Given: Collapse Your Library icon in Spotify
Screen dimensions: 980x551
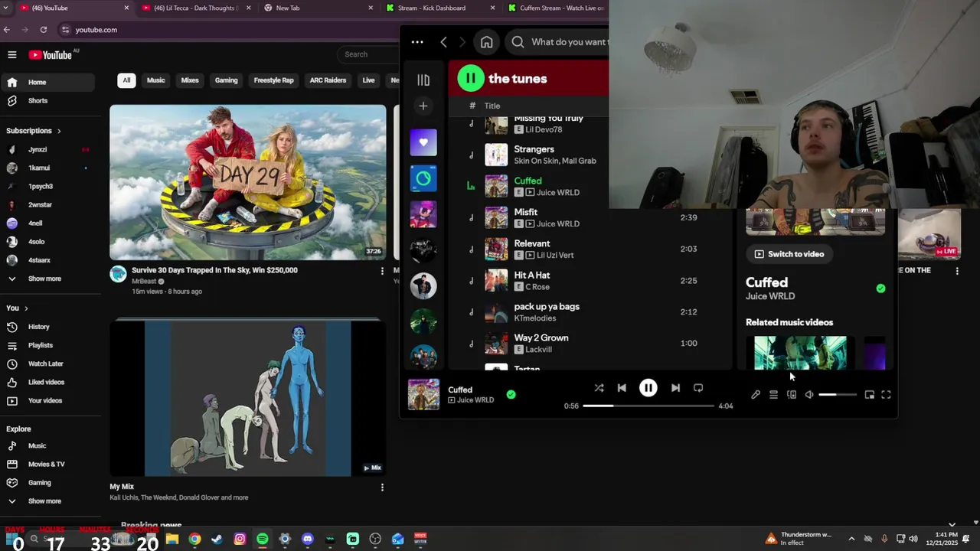Looking at the screenshot, I should 423,80.
